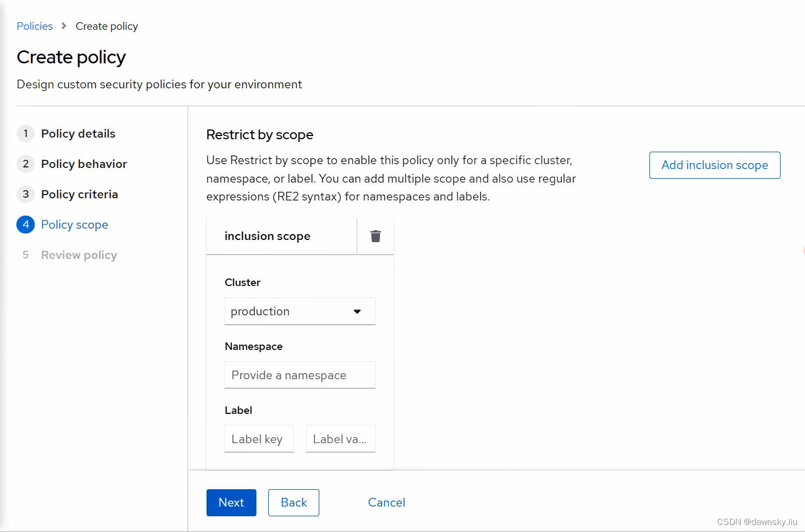
Task: Click the Back button
Action: (x=294, y=503)
